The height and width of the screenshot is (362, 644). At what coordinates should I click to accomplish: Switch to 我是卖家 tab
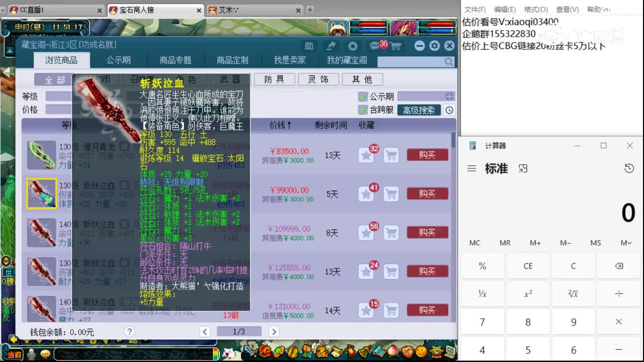tap(290, 60)
